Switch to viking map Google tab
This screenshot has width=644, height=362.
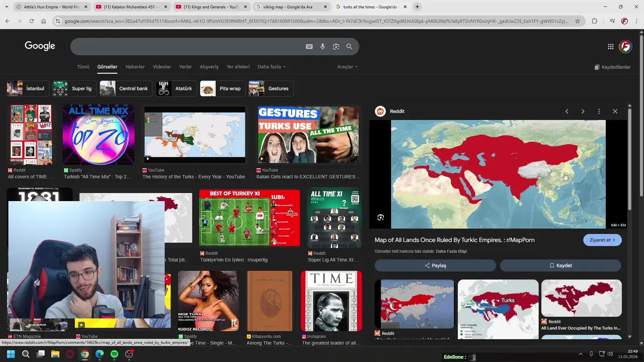tap(291, 7)
